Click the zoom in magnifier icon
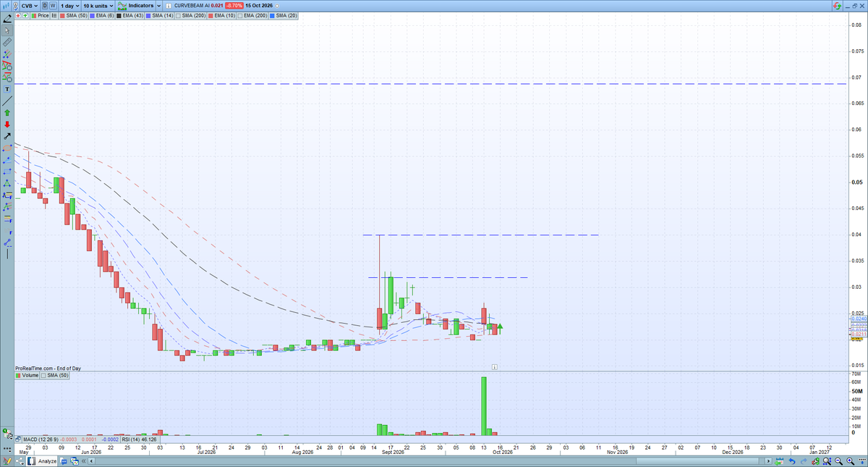 pyautogui.click(x=850, y=461)
